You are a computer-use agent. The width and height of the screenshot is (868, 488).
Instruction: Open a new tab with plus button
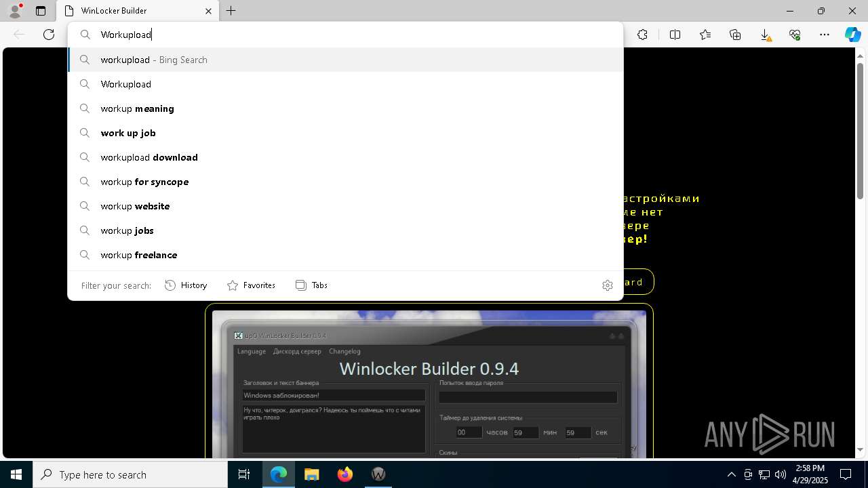click(231, 11)
